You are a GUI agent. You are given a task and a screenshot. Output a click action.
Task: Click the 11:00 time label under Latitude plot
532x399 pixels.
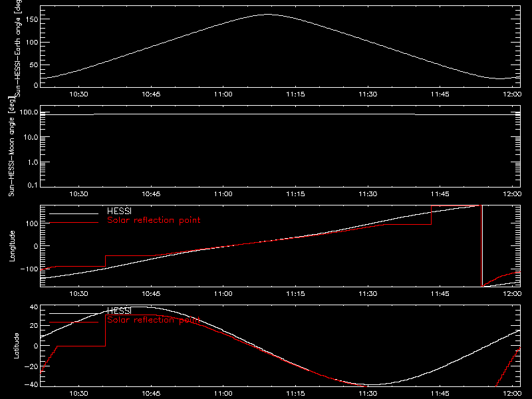point(223,394)
